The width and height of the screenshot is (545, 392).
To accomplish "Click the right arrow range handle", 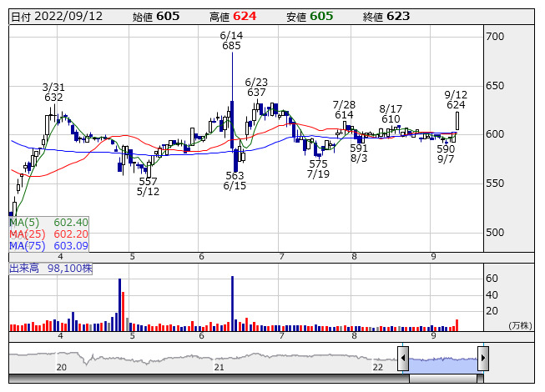I will (x=483, y=358).
